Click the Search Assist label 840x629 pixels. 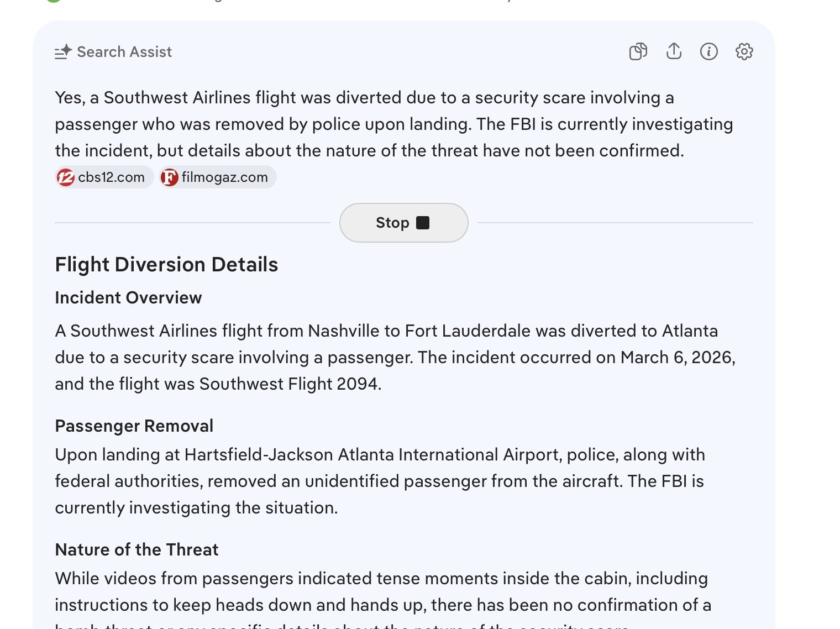124,52
